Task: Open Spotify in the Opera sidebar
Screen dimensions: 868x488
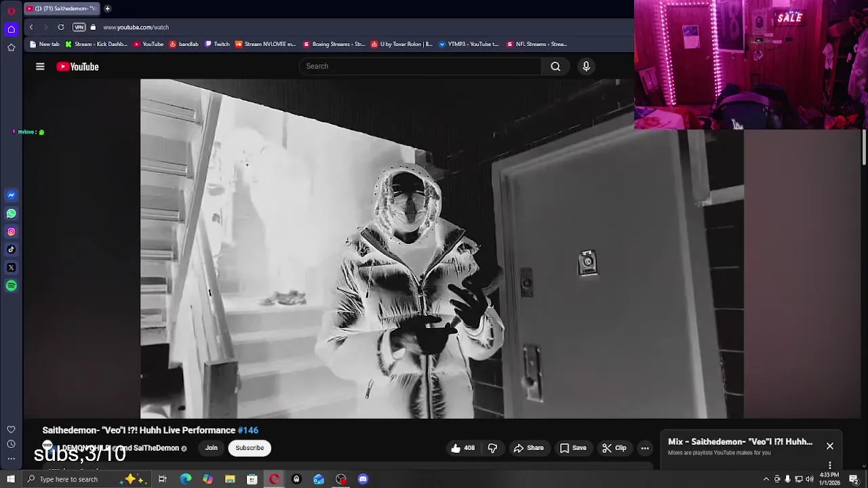Action: (11, 286)
